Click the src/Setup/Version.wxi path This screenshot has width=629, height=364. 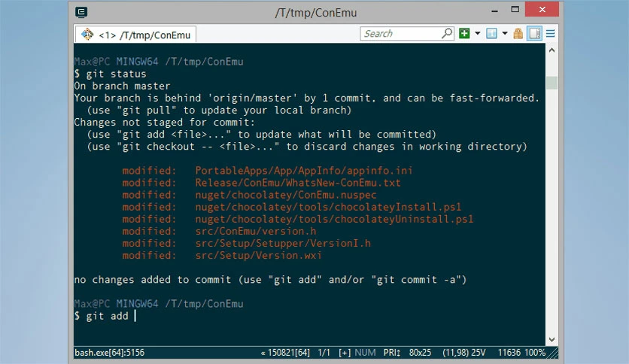click(x=258, y=256)
